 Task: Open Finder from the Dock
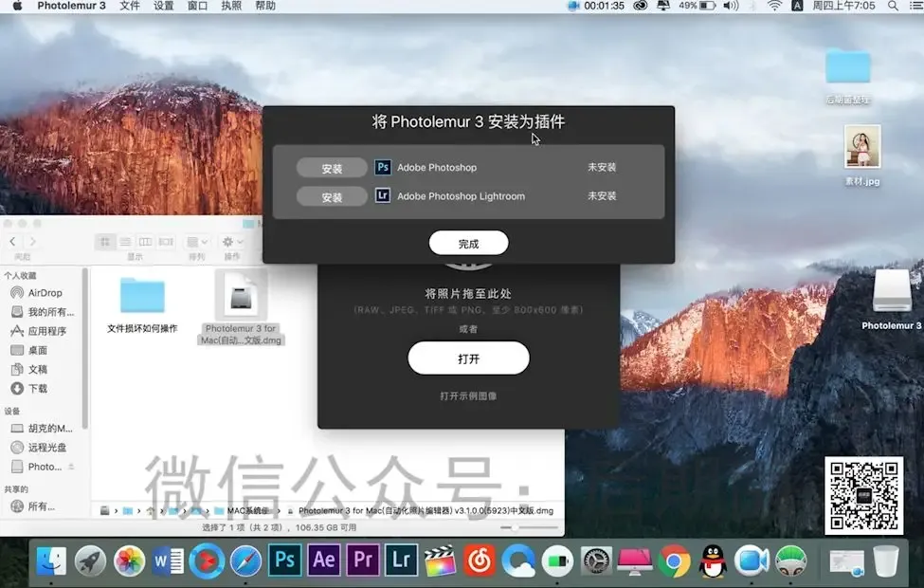(x=51, y=560)
